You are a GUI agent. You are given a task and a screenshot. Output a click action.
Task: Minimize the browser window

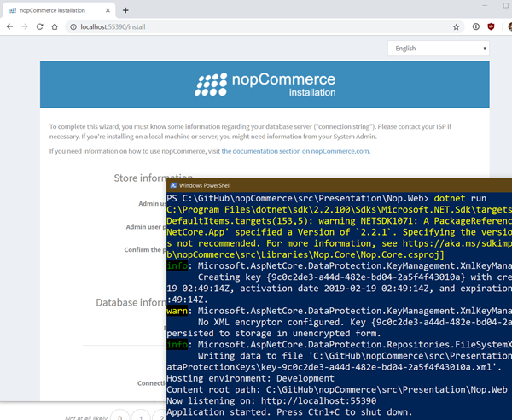click(x=485, y=5)
